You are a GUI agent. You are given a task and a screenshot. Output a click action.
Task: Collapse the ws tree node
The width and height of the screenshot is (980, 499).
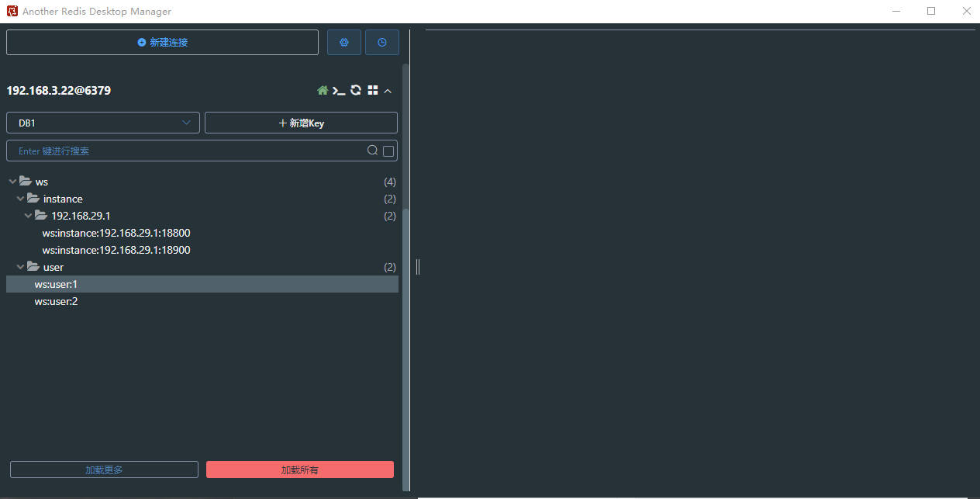click(12, 181)
